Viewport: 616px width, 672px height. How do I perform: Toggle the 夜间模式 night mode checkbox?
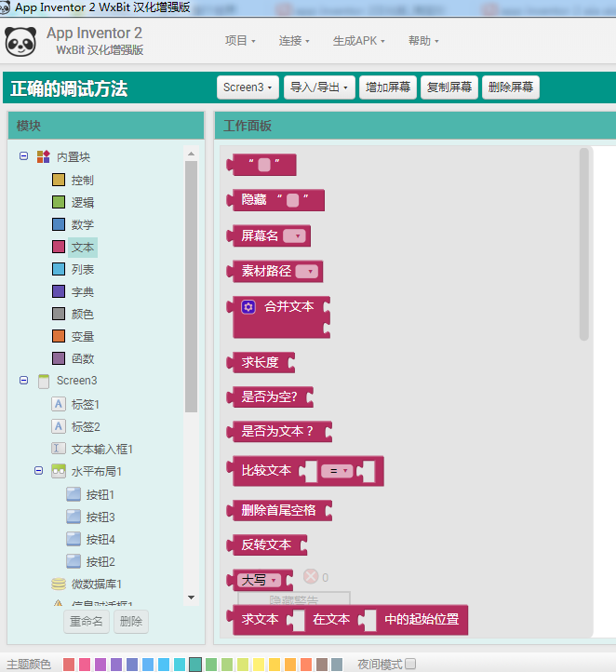tap(410, 664)
